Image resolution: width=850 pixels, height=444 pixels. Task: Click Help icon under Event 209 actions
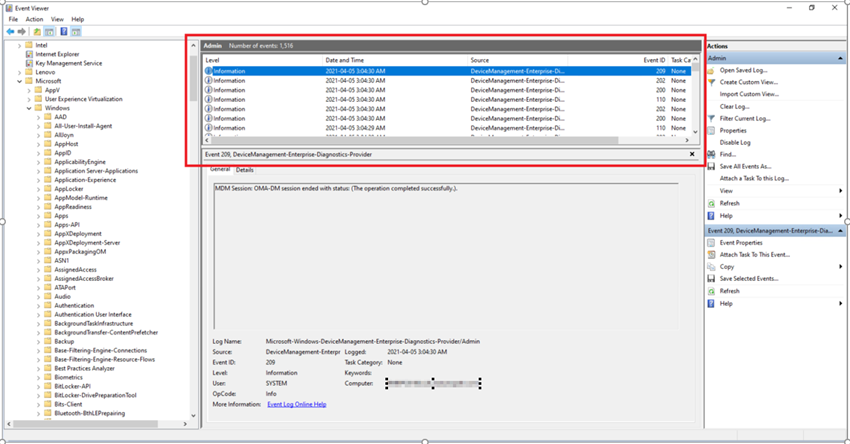tap(711, 304)
